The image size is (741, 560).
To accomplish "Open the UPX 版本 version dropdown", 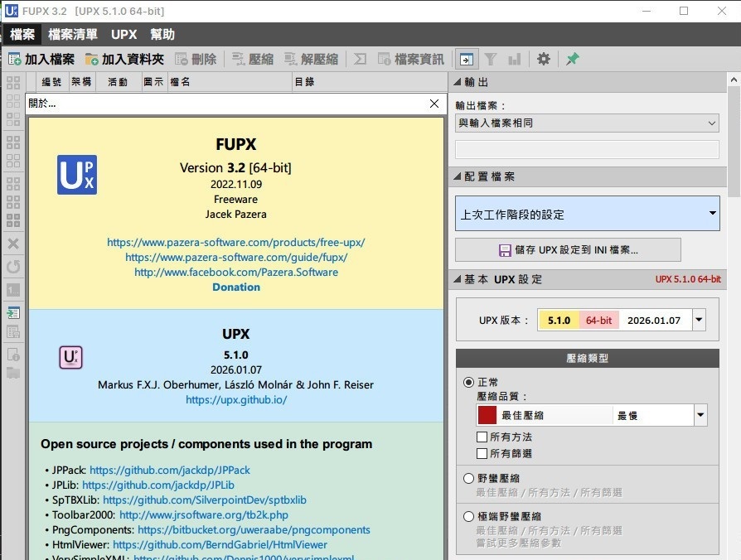I will pyautogui.click(x=700, y=320).
